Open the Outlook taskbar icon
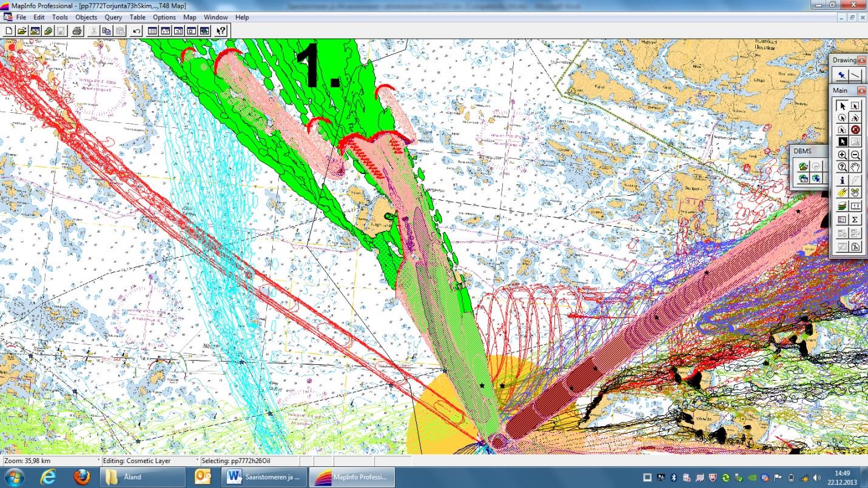The image size is (868, 488). pos(203,477)
